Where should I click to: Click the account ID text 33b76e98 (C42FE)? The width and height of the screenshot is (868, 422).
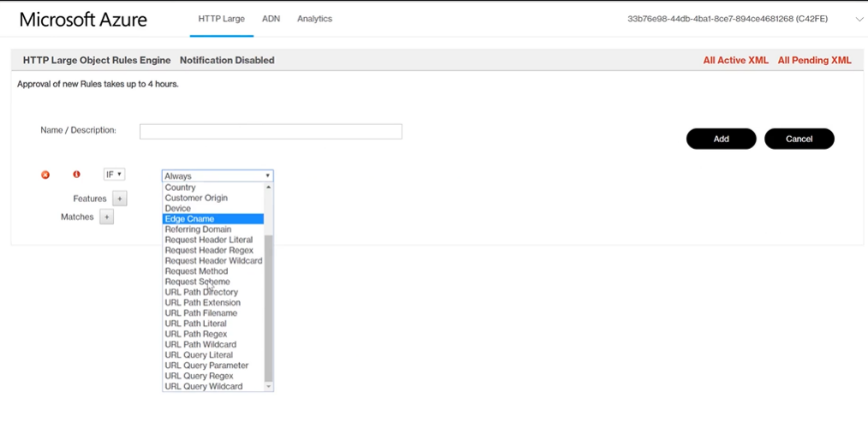(x=727, y=19)
